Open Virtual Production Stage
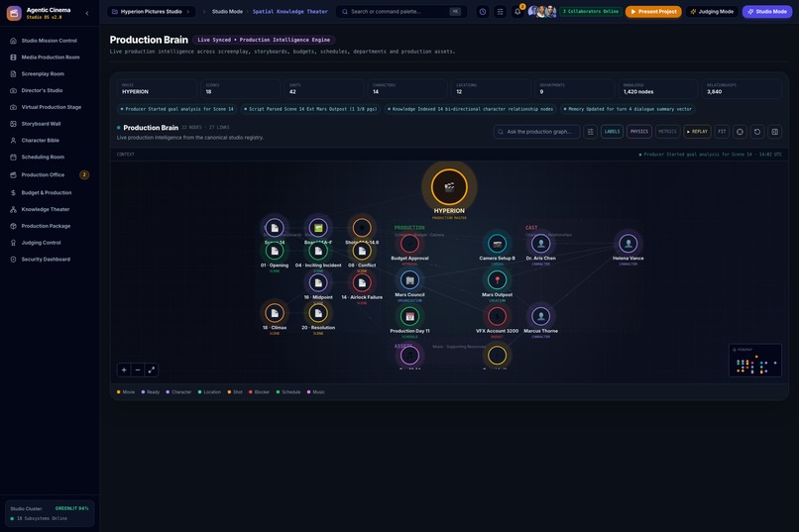 point(49,107)
